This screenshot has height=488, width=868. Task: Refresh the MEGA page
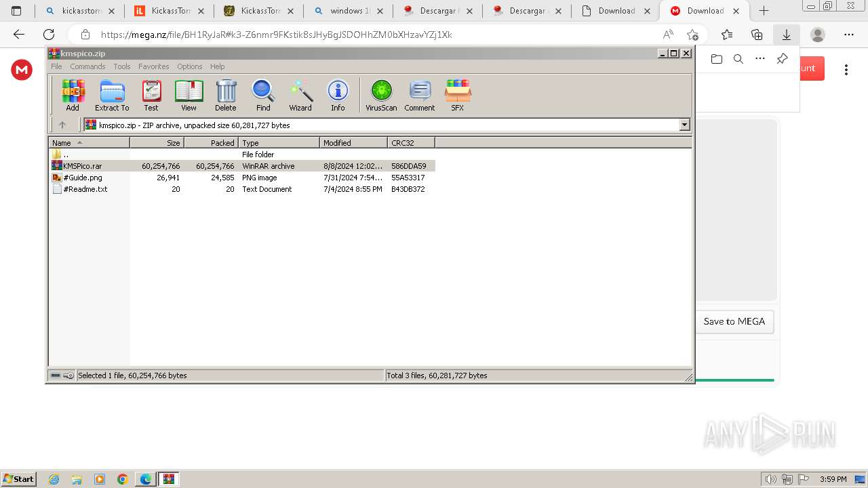pyautogui.click(x=49, y=35)
